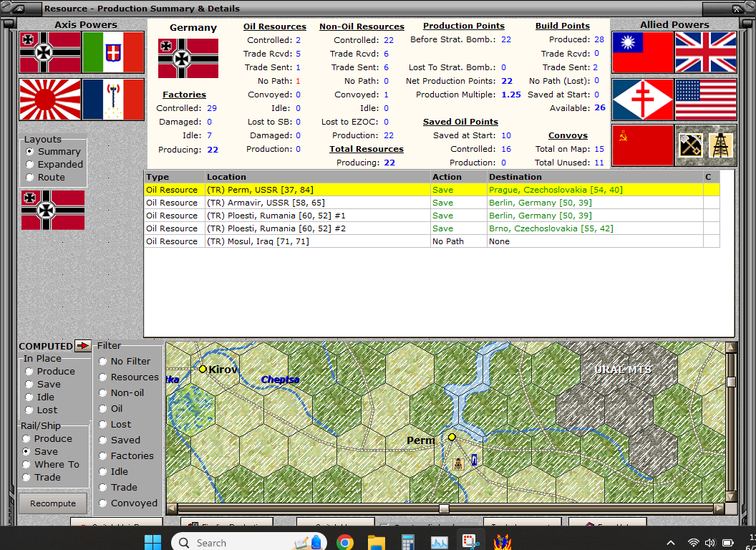Click the Brno, Czechoslovakia destination cell
Screen dimensions: 756x550
coord(595,228)
